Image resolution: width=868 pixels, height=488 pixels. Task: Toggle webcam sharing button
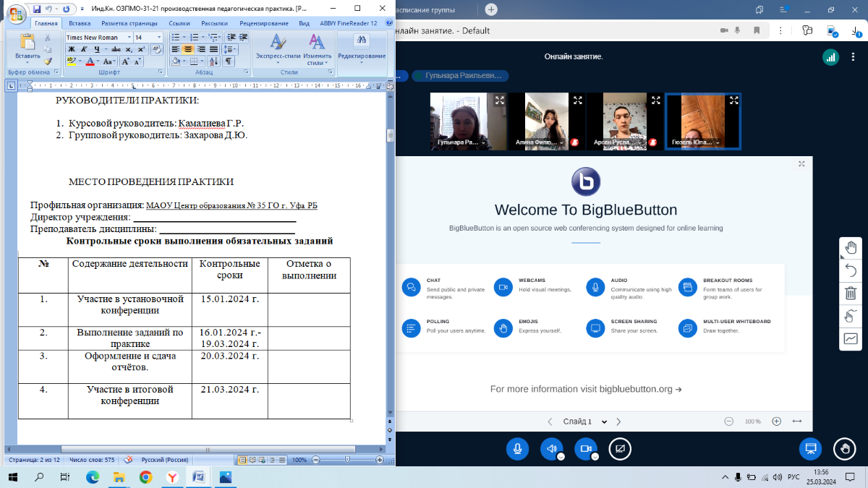point(585,449)
